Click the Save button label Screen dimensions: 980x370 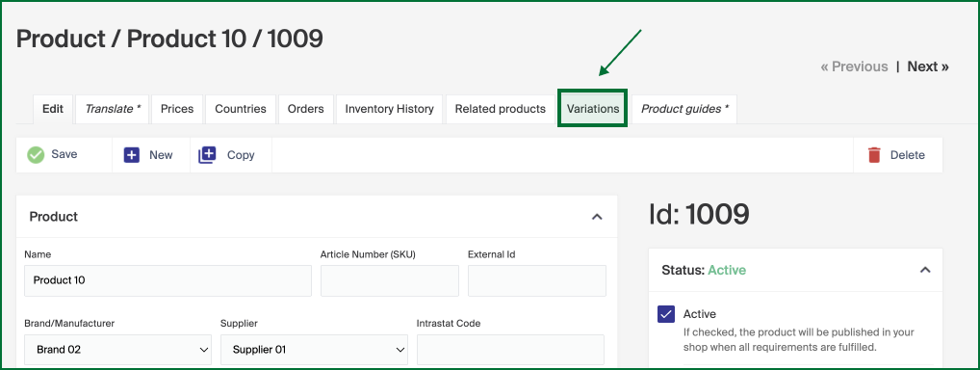(x=64, y=154)
